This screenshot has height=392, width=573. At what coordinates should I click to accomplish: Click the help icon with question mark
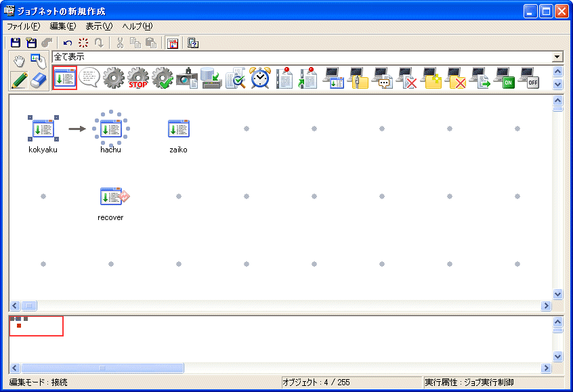[x=193, y=43]
